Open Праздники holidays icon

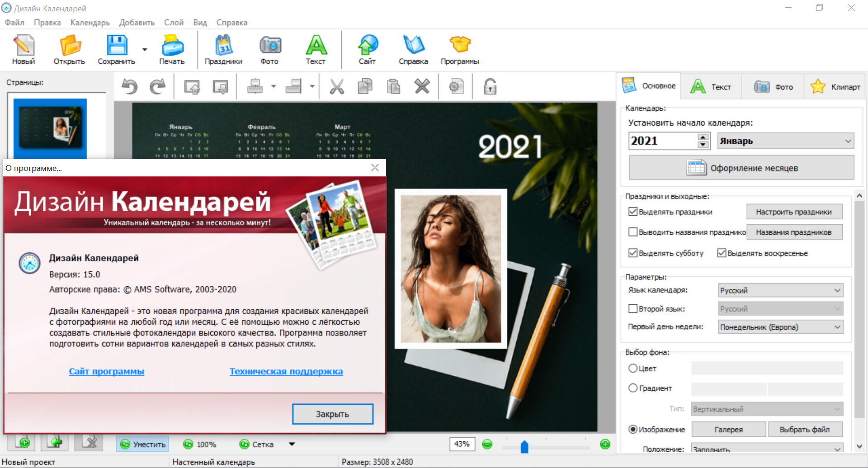tap(223, 50)
